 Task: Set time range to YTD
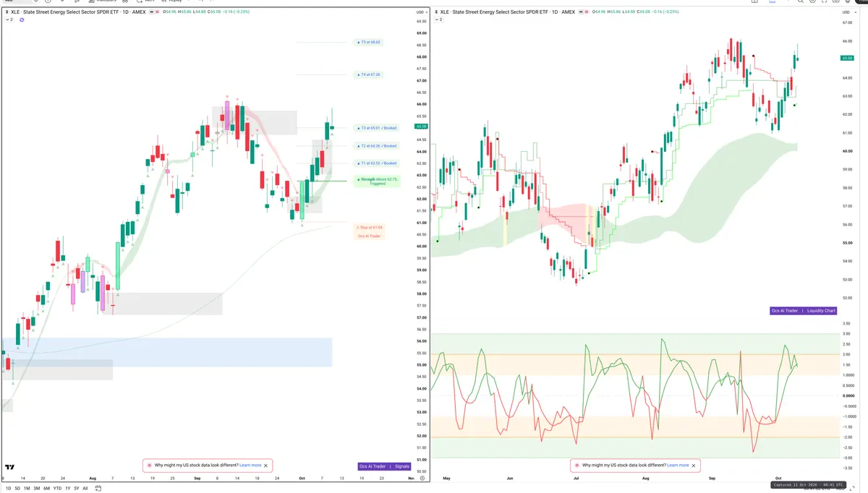click(x=57, y=489)
